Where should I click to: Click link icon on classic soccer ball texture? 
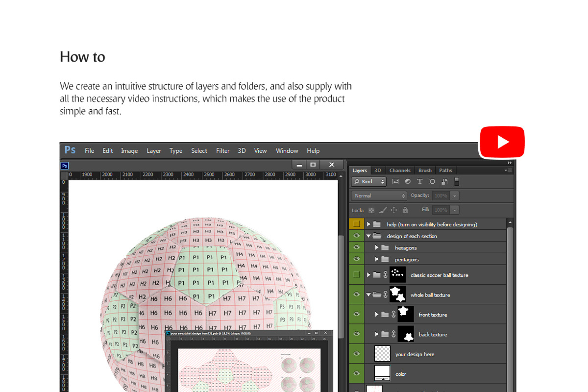pyautogui.click(x=386, y=275)
